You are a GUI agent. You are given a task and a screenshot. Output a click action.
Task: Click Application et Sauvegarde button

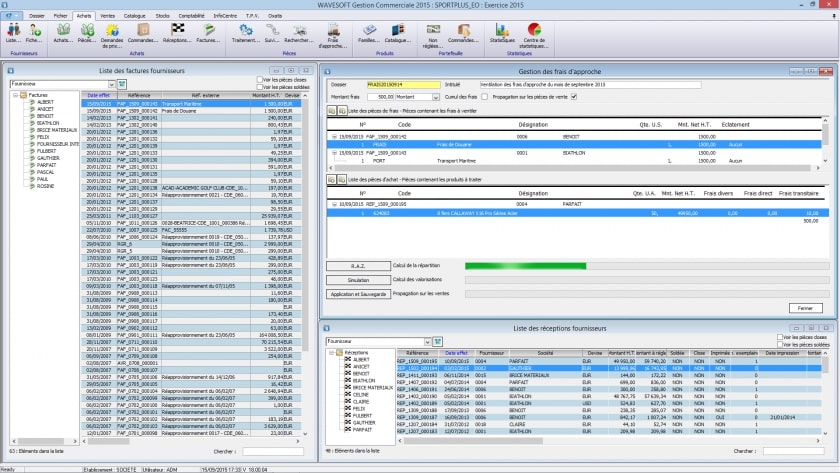(358, 294)
